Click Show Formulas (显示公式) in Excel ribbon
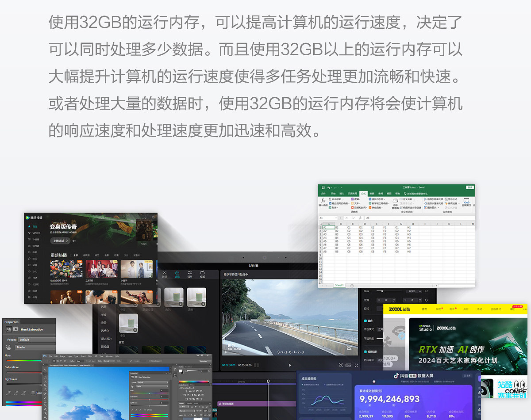The image size is (531, 420). pos(451,199)
